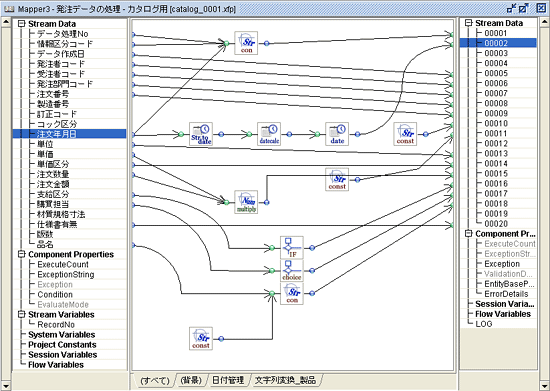Switch to the 文字列変換_製品 tab
550x391 pixels.
[285, 380]
